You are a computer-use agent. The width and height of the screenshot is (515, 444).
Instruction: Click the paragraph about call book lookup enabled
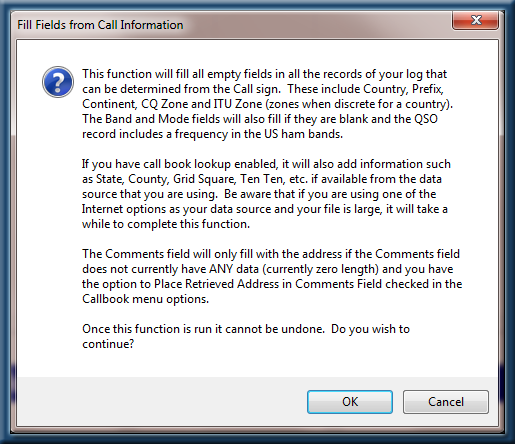[x=266, y=194]
